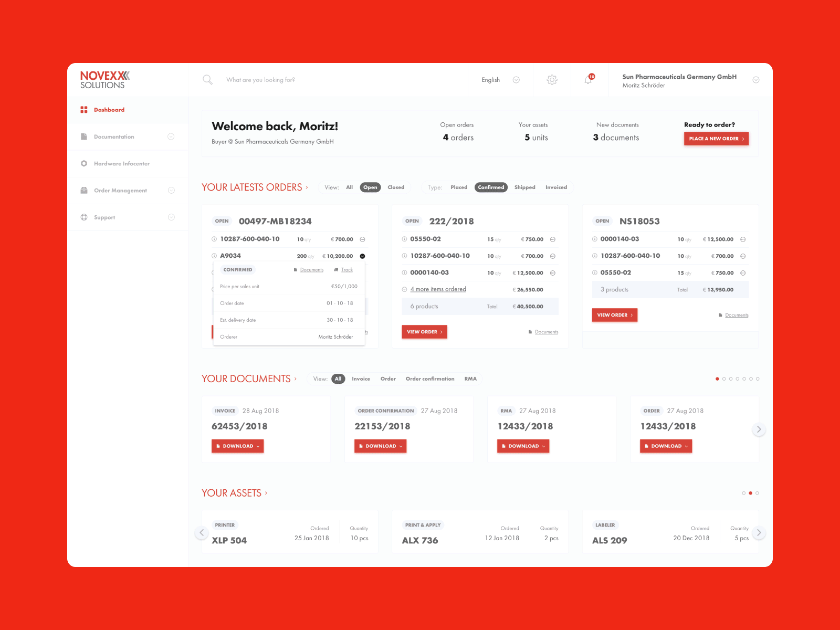The height and width of the screenshot is (630, 840).
Task: Click info icon beside A9034
Action: (214, 256)
